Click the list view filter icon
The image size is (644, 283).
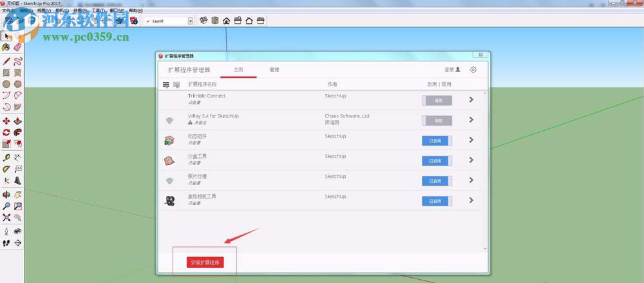pyautogui.click(x=166, y=84)
